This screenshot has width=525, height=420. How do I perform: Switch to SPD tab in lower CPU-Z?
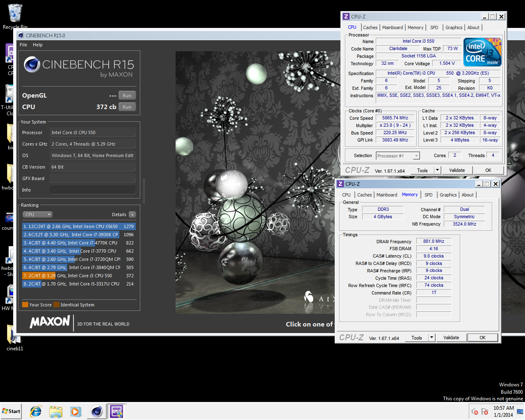pos(429,195)
